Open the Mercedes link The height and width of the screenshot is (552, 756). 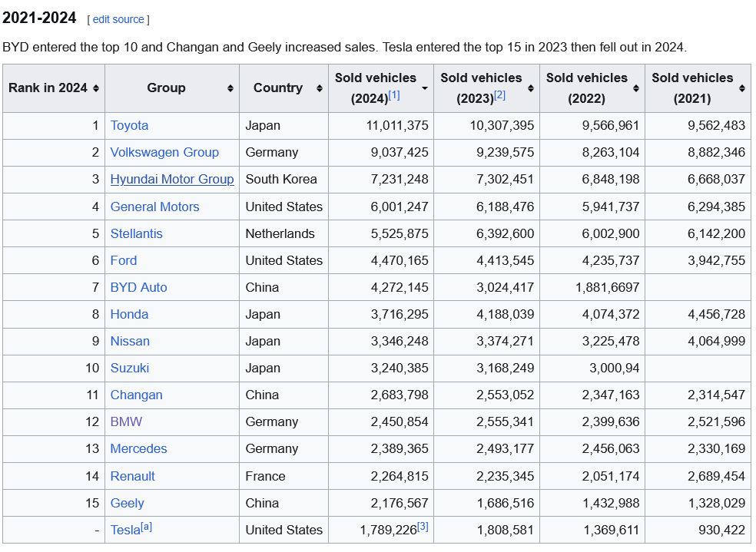(138, 449)
